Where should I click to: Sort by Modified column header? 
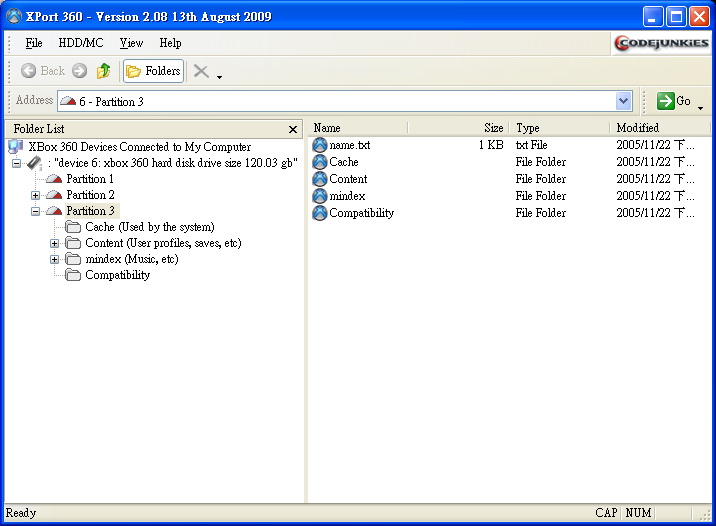tap(660, 128)
